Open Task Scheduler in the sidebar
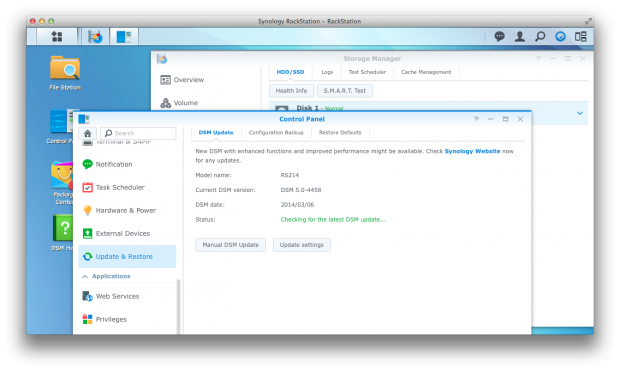620x371 pixels. [x=127, y=187]
